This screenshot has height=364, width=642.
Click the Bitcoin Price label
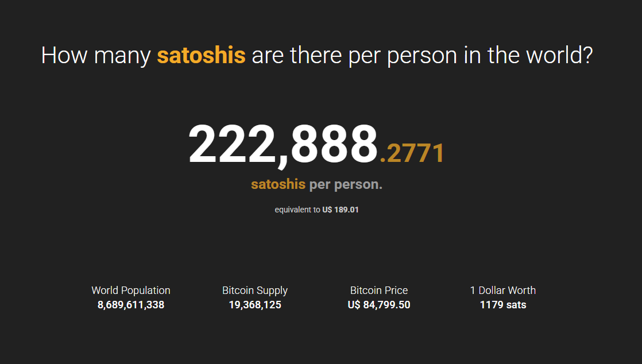pos(379,291)
